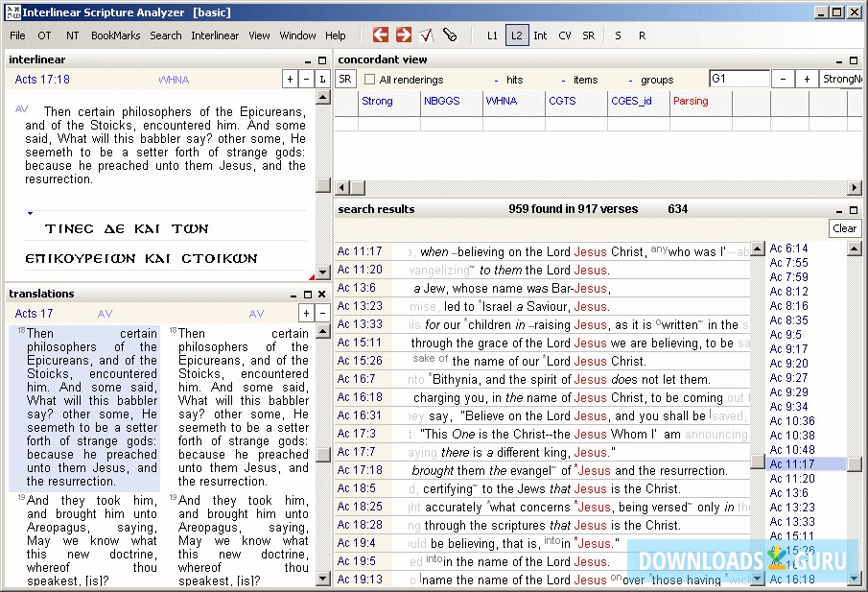Open the BookMarks menu
The height and width of the screenshot is (592, 868).
point(115,36)
